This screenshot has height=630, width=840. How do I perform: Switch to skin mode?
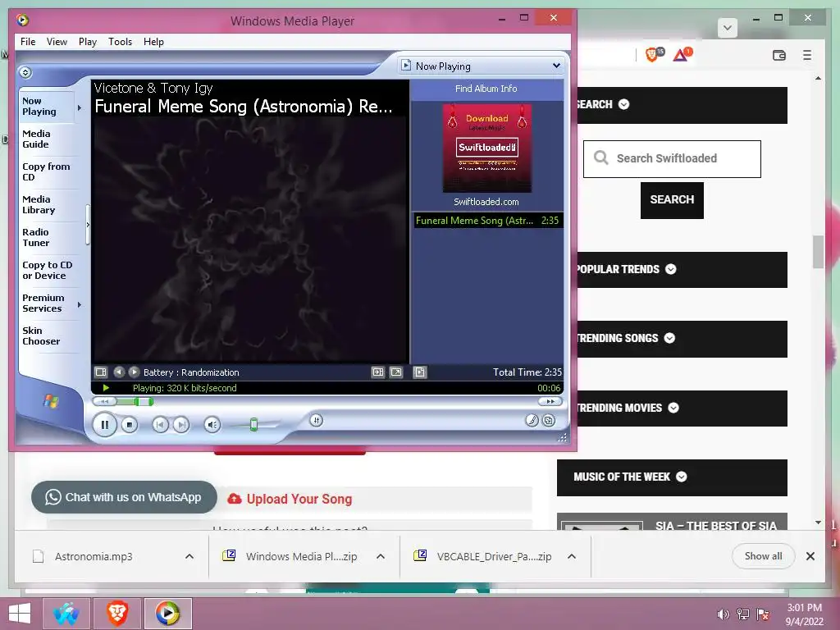tap(549, 421)
